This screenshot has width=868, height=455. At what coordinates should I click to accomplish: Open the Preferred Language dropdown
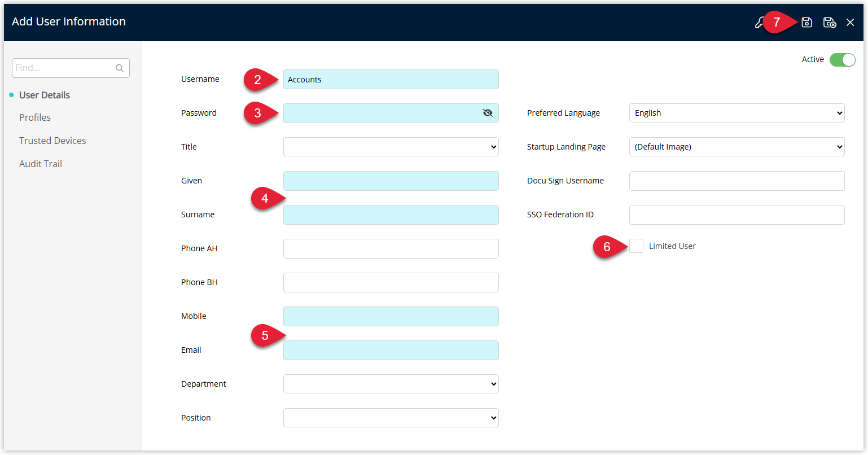point(737,113)
